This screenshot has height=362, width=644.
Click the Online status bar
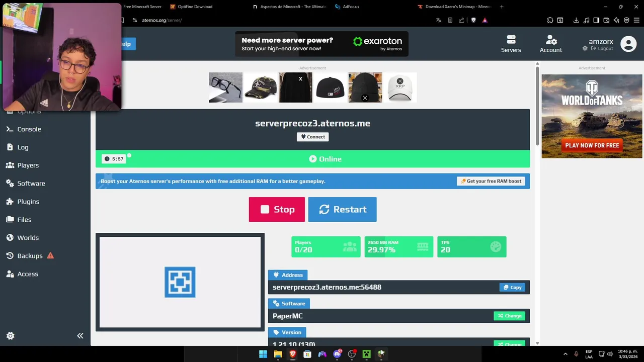(x=312, y=159)
